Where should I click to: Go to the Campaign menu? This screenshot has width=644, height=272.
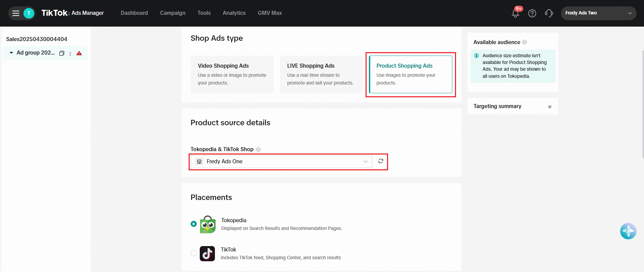coord(173,13)
